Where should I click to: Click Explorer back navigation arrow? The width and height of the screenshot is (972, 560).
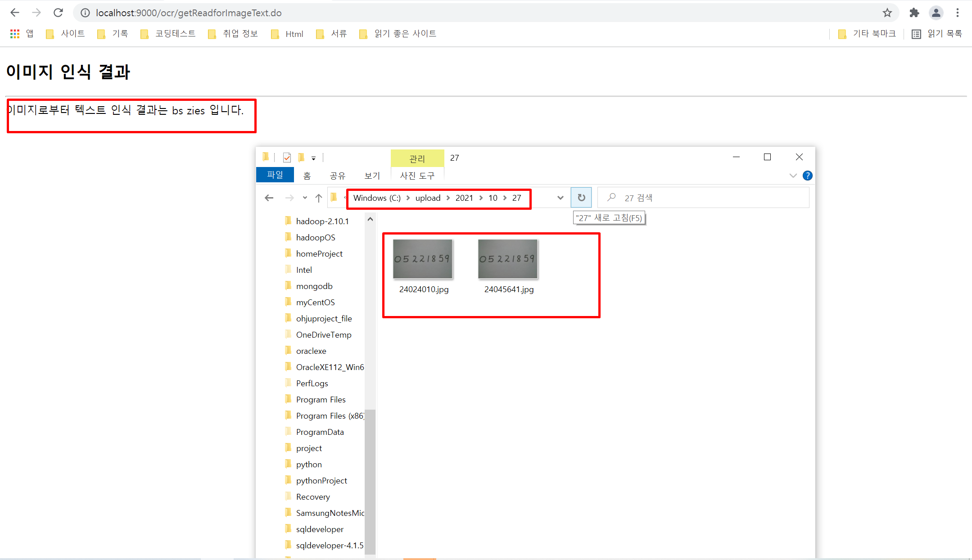pyautogui.click(x=269, y=198)
